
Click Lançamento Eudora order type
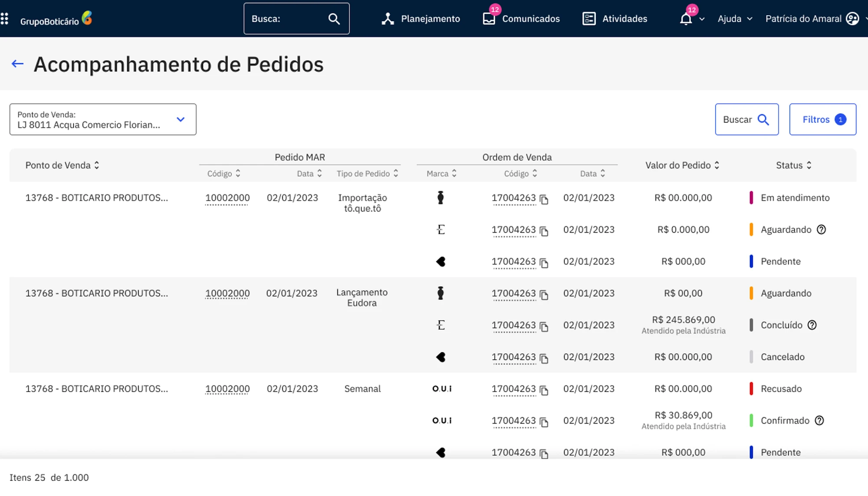click(x=362, y=298)
